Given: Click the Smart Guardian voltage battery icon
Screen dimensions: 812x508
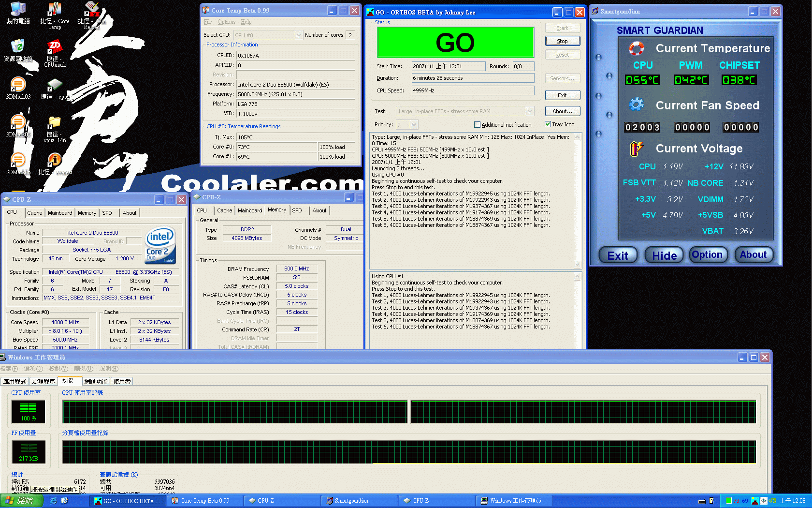Looking at the screenshot, I should (637, 149).
